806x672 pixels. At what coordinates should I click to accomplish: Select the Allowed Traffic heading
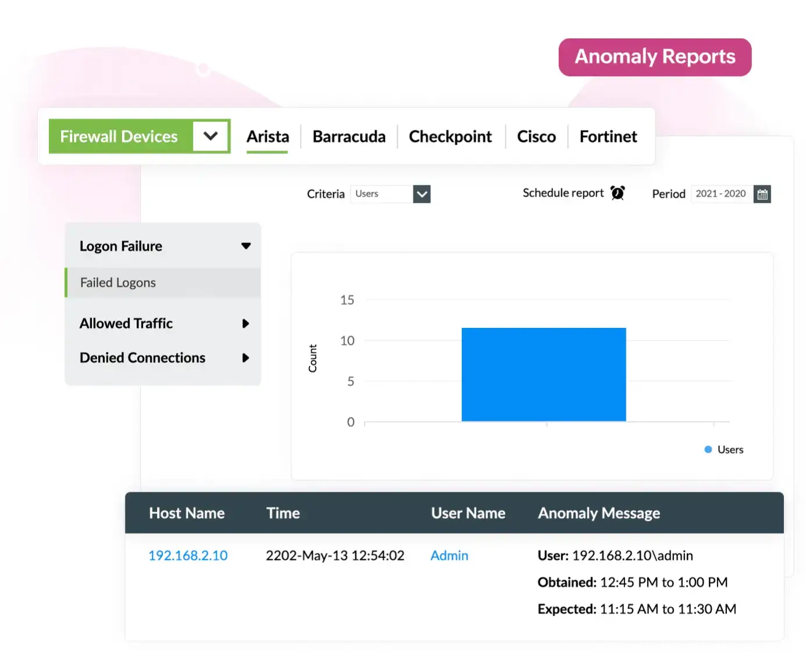(x=126, y=323)
